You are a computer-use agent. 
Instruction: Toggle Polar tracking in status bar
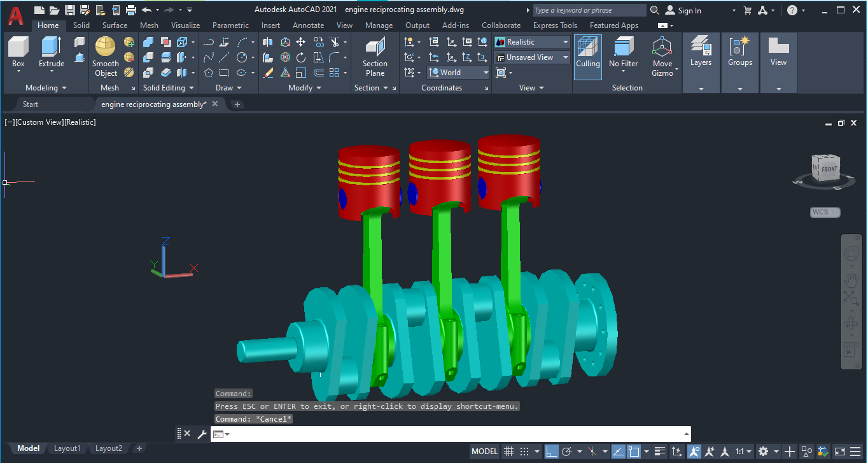tap(567, 452)
